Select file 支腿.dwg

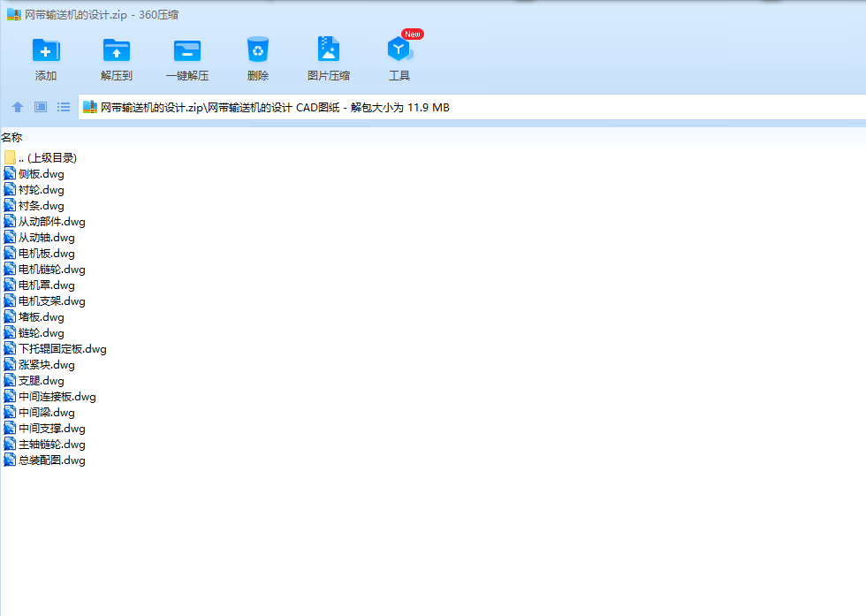(x=34, y=381)
